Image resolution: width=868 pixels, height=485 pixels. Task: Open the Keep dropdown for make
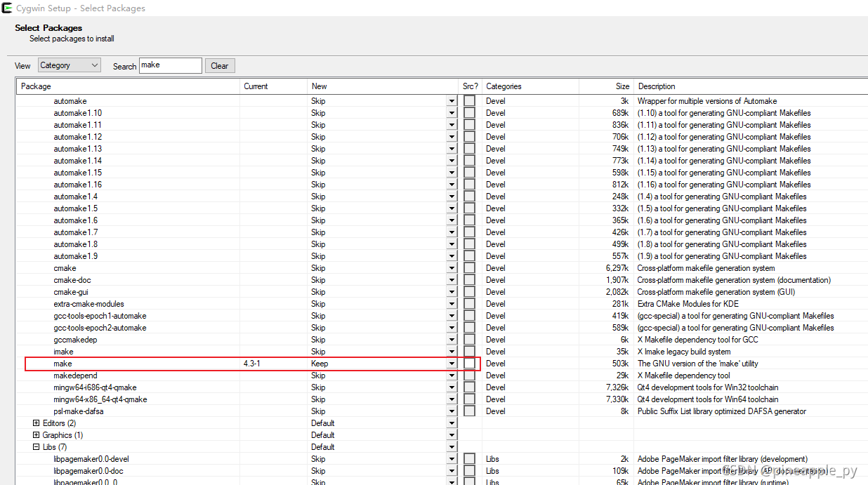tap(452, 364)
